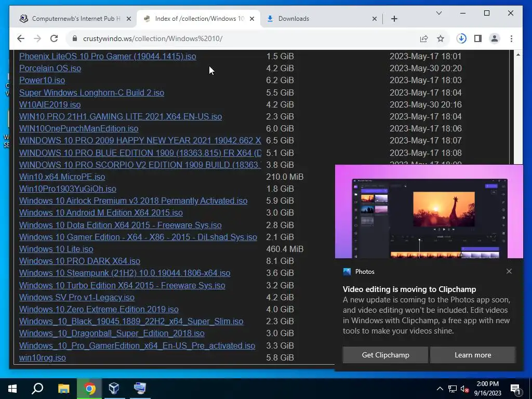Open the Chrome downloads arrow icon
This screenshot has width=532, height=399.
(461, 38)
